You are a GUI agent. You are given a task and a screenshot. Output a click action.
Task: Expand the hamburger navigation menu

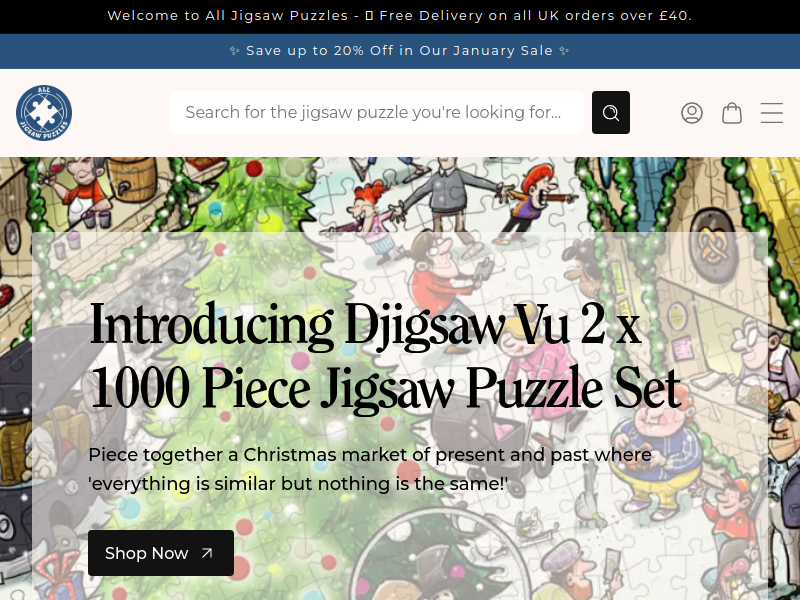coord(771,113)
